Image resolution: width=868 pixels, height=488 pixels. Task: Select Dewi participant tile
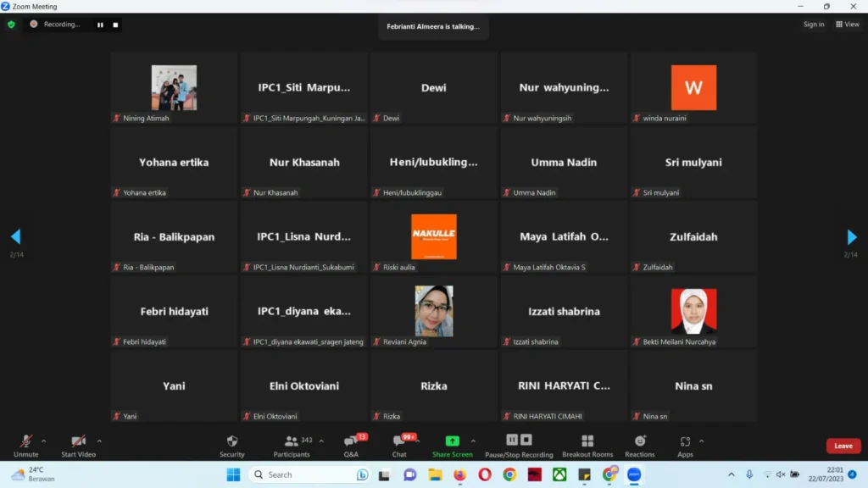(433, 87)
